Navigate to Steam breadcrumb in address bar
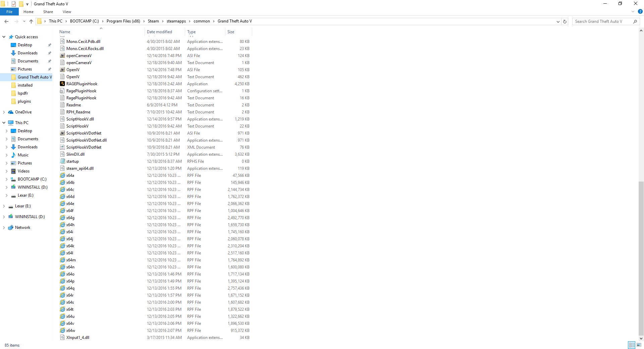The height and width of the screenshot is (349, 644). pyautogui.click(x=153, y=21)
